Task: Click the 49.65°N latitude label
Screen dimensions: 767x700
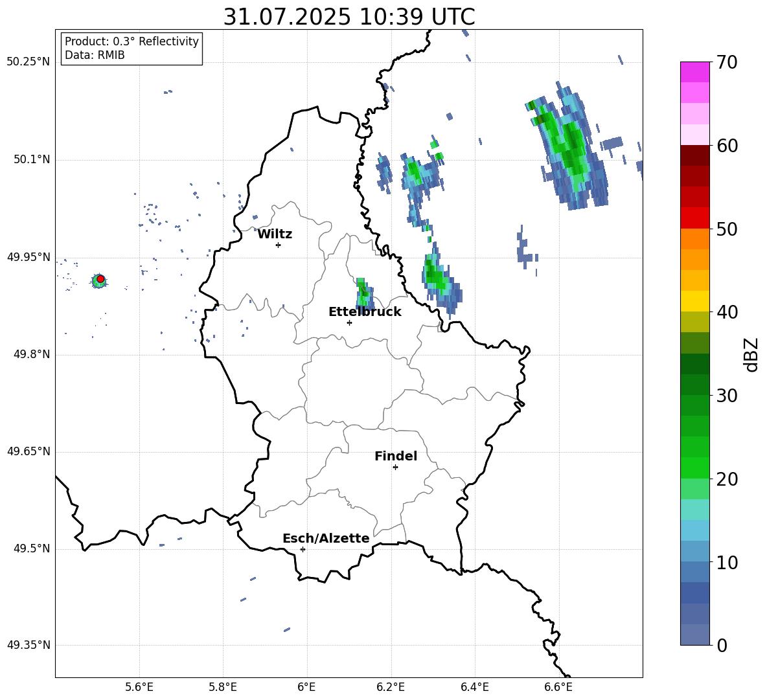Action: (29, 451)
